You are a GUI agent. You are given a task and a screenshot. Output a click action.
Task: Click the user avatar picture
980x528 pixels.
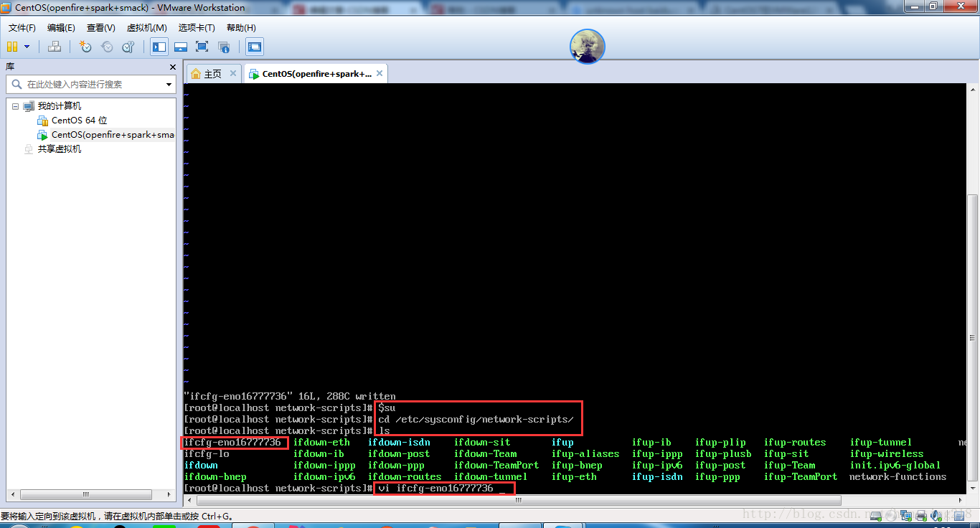coord(588,47)
